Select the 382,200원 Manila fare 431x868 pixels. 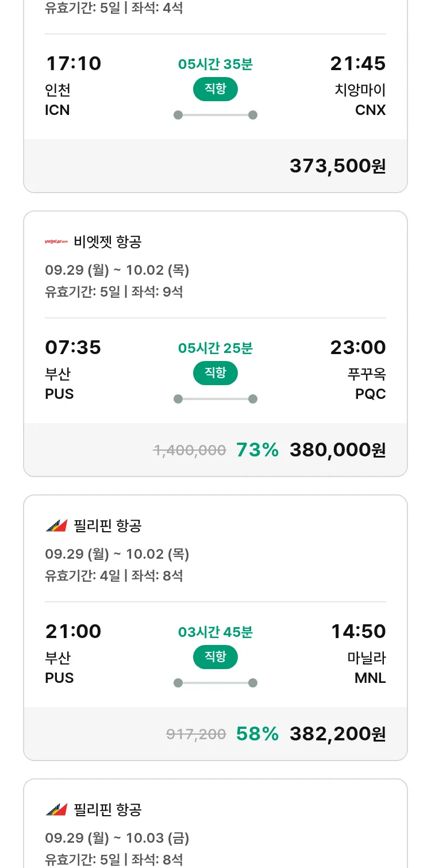337,734
